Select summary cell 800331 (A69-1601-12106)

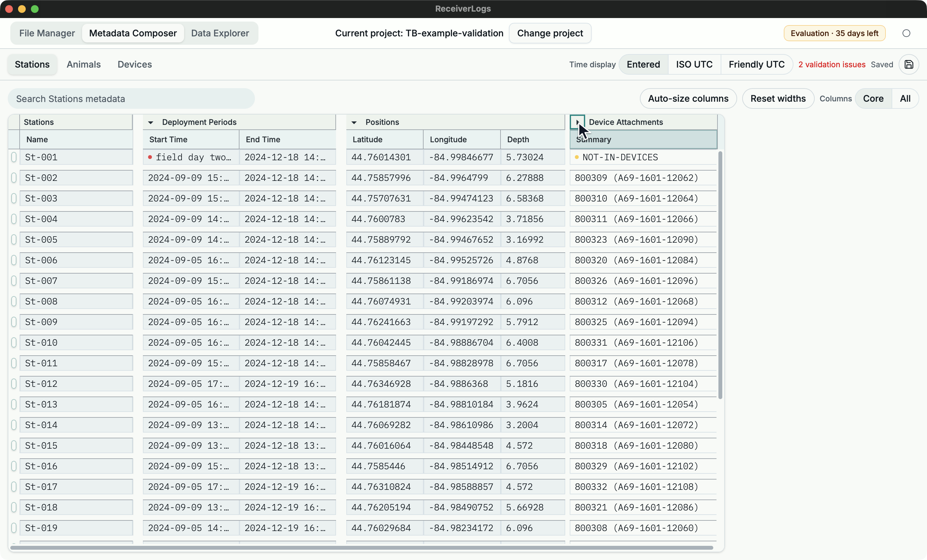[643, 343]
